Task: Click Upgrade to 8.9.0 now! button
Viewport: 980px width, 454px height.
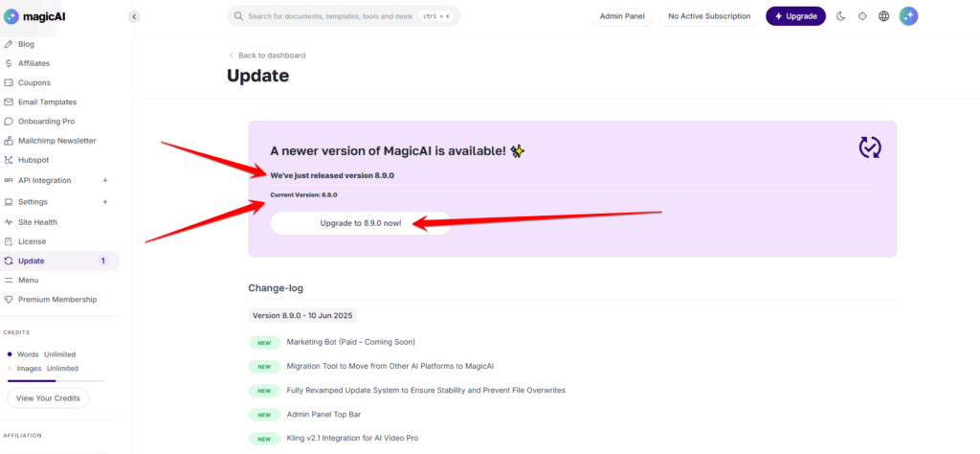Action: coord(361,223)
